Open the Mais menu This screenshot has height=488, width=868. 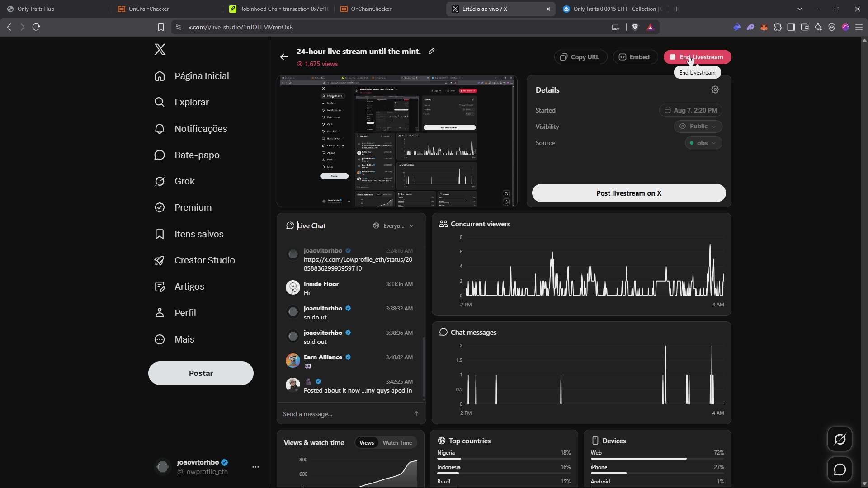174,339
